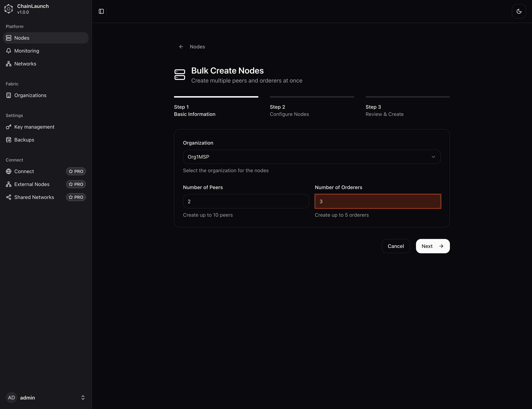Open Networks from the sidebar
Screen dimensions: 532x409
tap(25, 64)
